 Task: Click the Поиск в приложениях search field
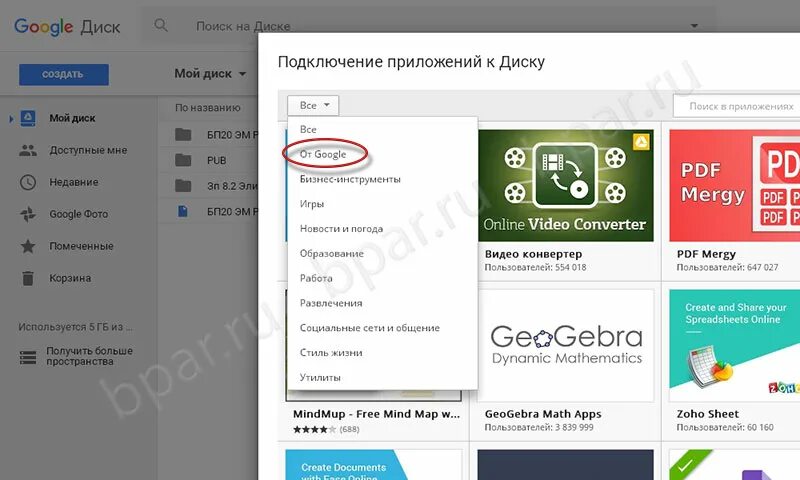[737, 106]
